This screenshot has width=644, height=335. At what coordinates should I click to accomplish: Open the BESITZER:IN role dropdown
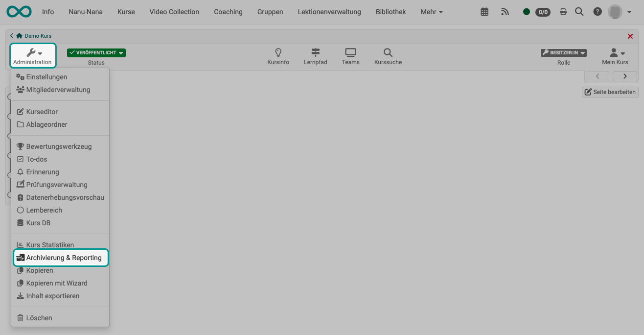tap(563, 52)
